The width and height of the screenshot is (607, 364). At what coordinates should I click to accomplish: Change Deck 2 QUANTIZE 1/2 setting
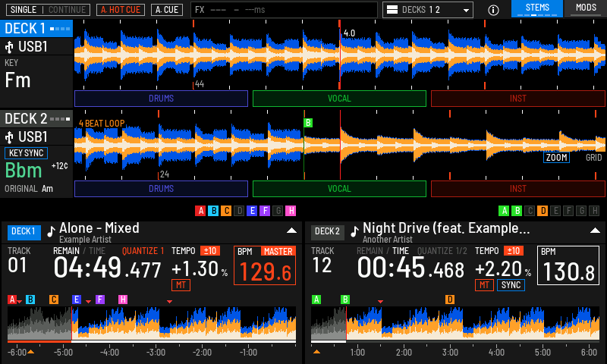pos(442,251)
